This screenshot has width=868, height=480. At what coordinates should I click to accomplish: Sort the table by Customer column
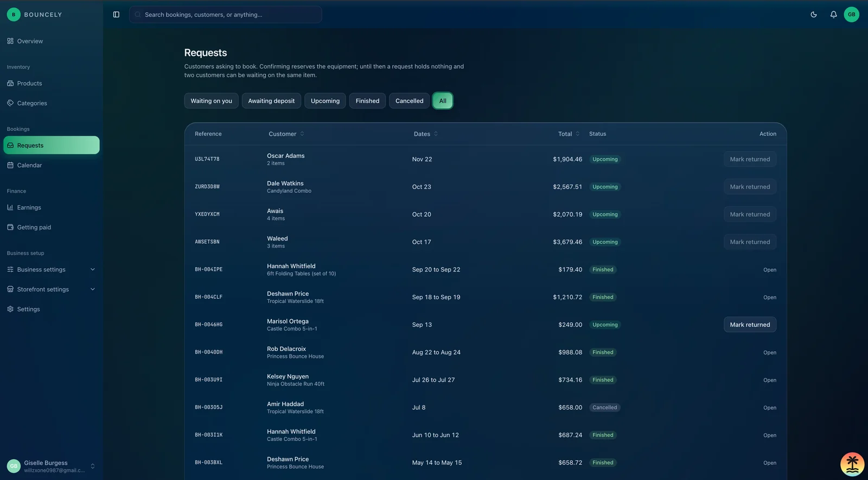(x=286, y=134)
